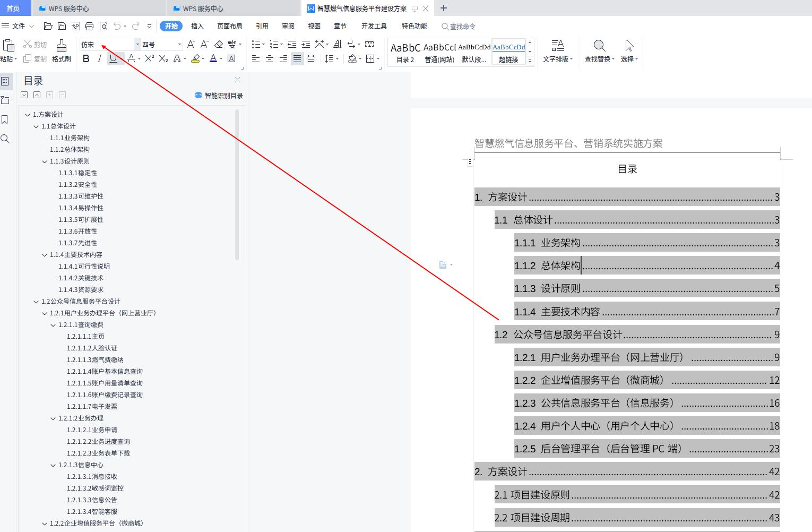The width and height of the screenshot is (812, 532).
Task: Toggle italic formatting
Action: (x=99, y=58)
